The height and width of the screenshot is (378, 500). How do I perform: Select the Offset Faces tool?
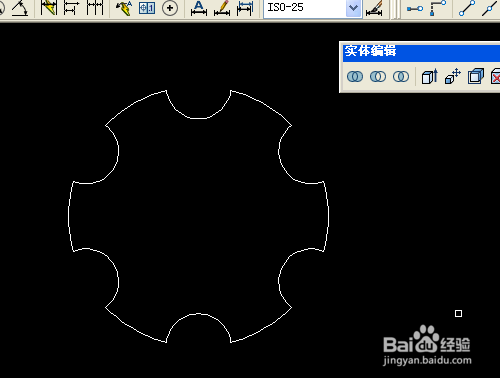tap(476, 77)
